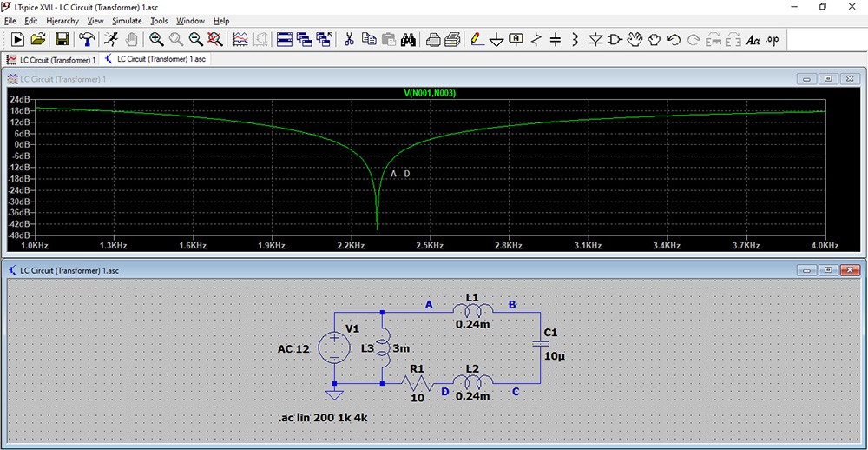Select the Cut scissors tool
Screen dimensions: 868x450
[349, 39]
